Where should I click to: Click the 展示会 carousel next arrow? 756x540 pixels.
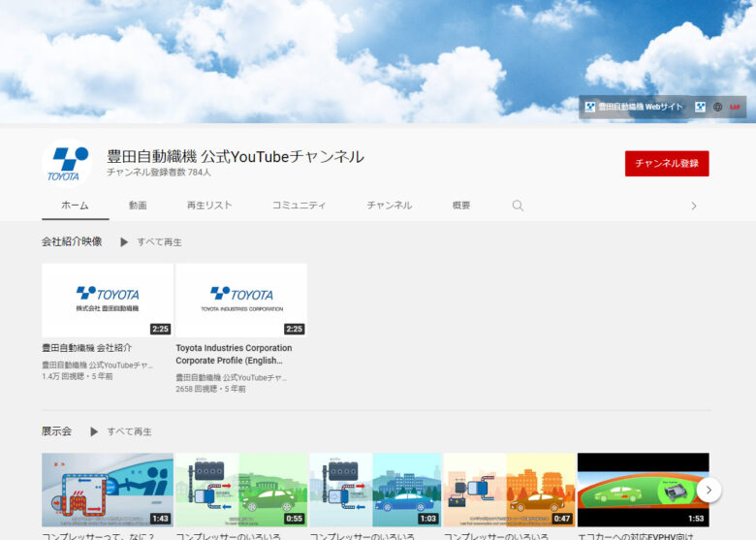pos(709,490)
